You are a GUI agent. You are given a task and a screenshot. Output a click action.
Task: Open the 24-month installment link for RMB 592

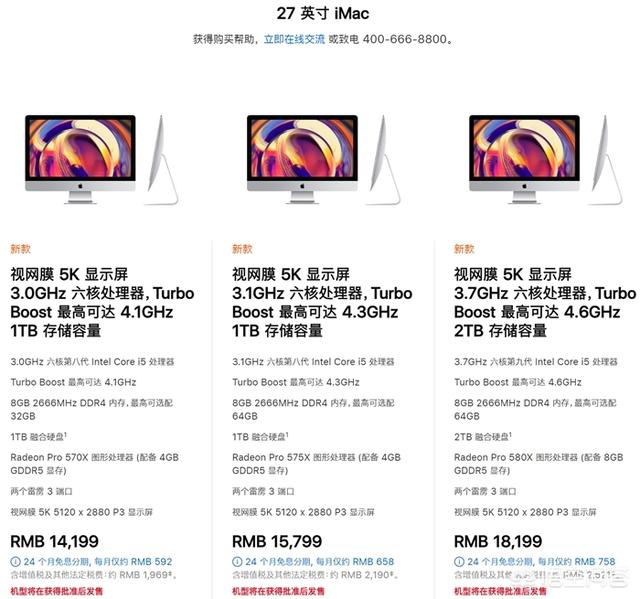point(98,562)
